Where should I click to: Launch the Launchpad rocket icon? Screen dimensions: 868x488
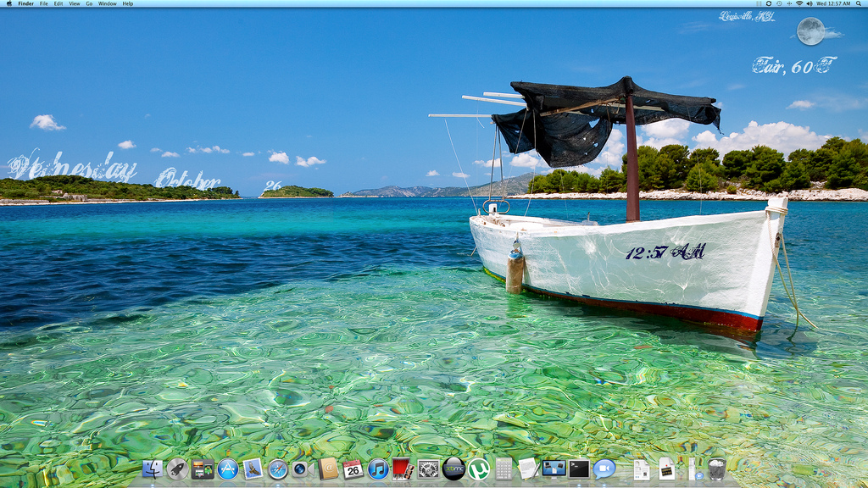tap(177, 469)
